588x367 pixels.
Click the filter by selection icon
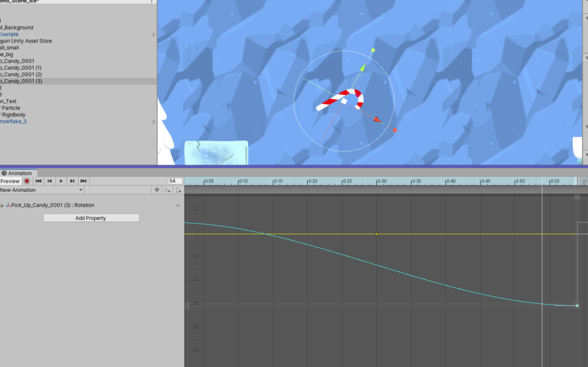[156, 190]
